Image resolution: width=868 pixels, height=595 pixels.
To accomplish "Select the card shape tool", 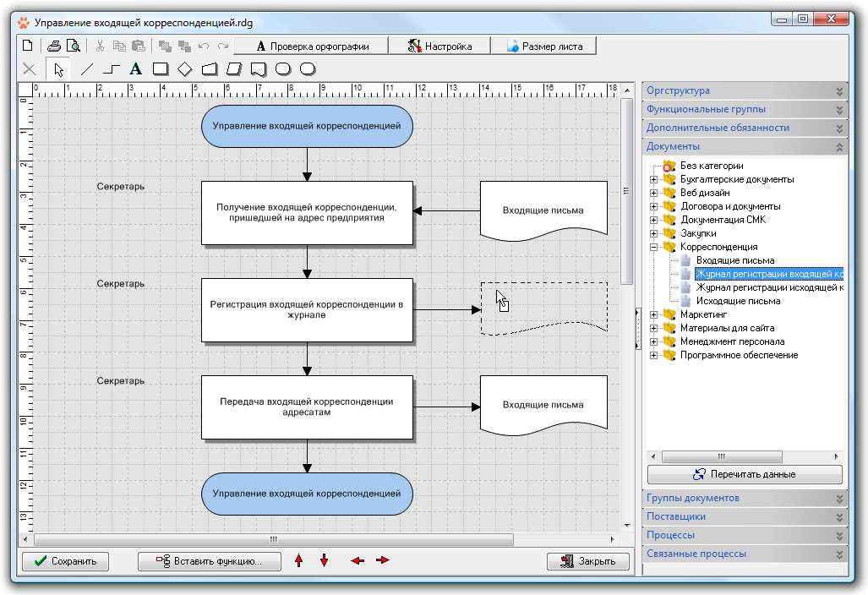I will point(210,69).
